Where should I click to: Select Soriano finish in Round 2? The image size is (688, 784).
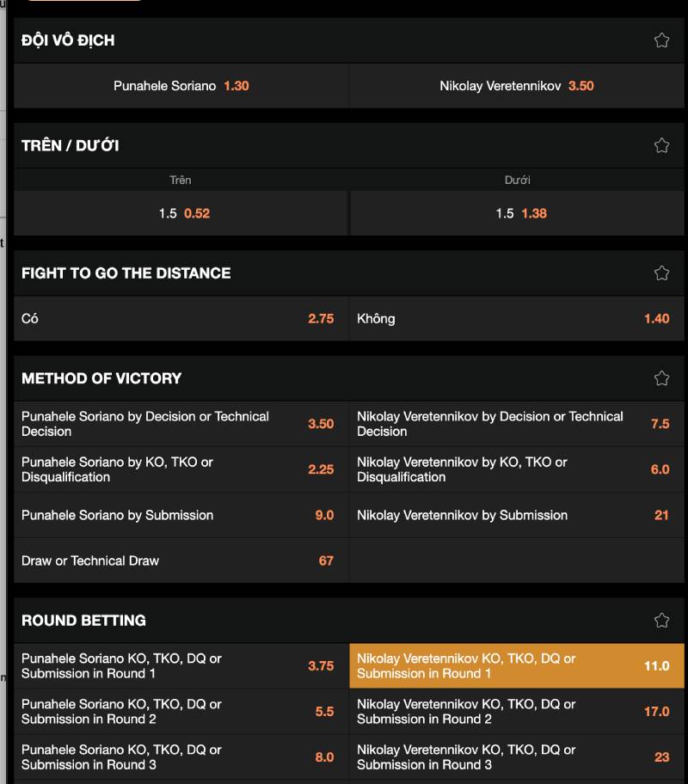[179, 712]
